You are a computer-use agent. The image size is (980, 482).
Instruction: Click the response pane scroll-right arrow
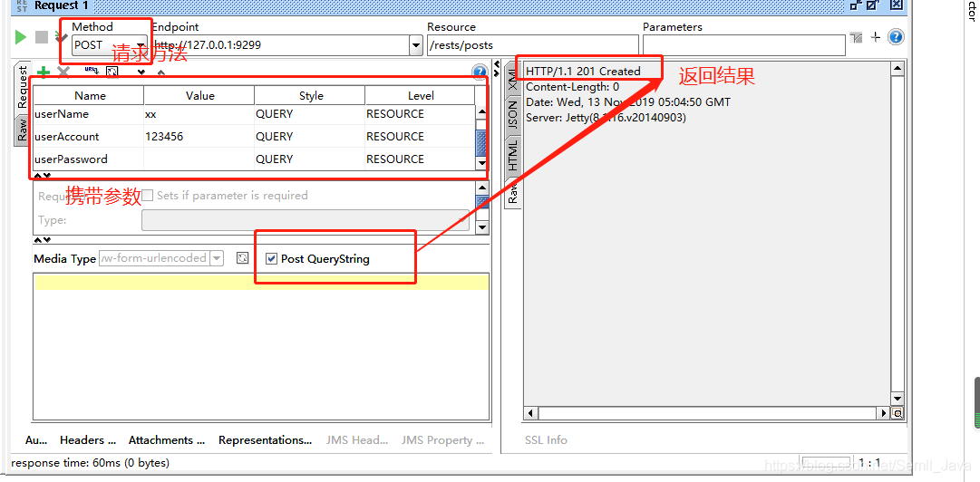click(x=885, y=413)
